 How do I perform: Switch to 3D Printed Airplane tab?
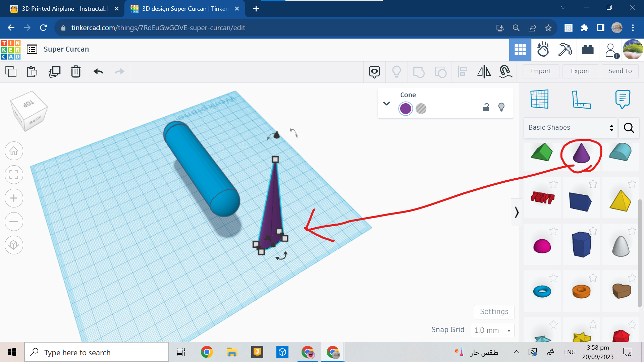coord(64,9)
